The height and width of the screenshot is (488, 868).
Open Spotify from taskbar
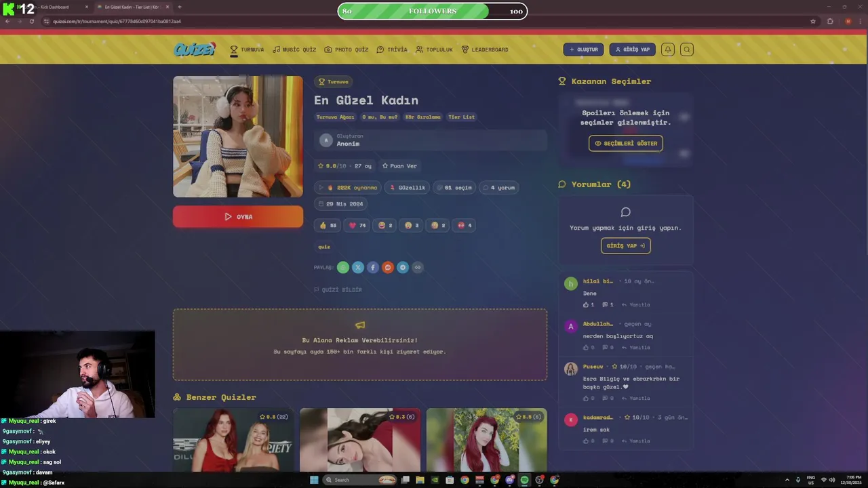click(x=524, y=480)
